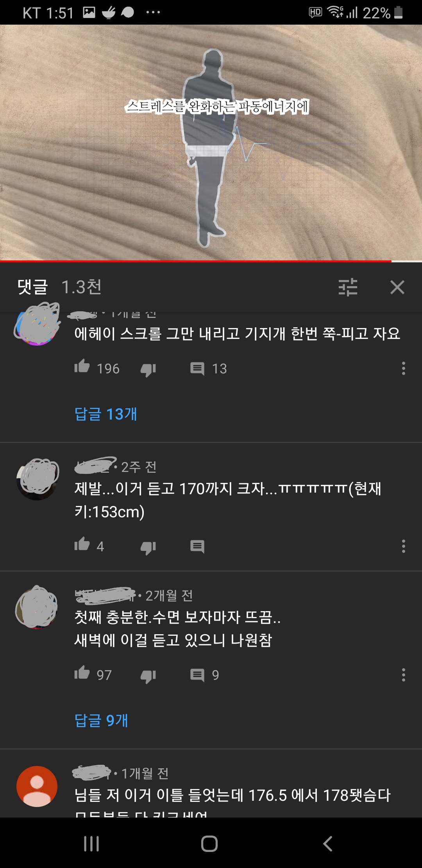Tap the video player area
The image size is (422, 868).
211,142
